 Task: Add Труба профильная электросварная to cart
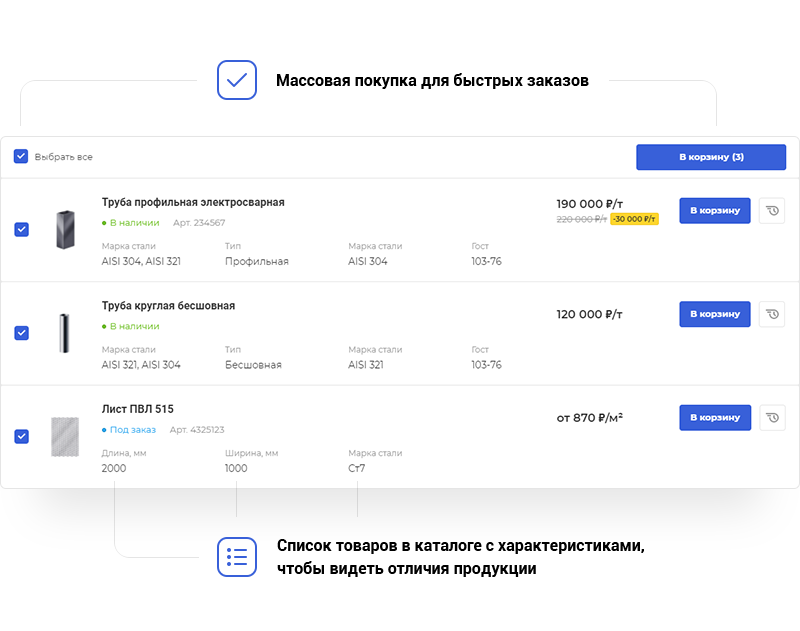[x=714, y=210]
